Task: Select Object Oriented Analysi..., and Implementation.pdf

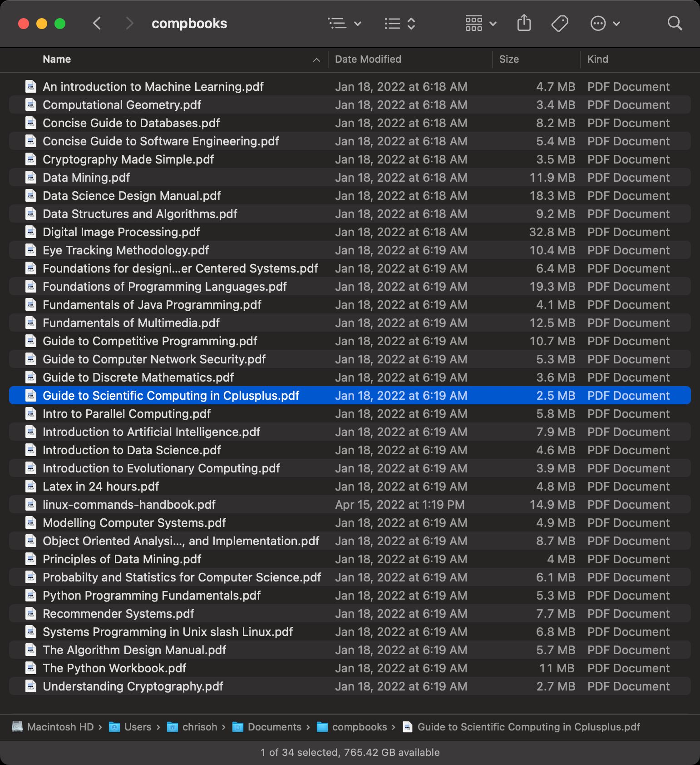Action: [x=350, y=541]
